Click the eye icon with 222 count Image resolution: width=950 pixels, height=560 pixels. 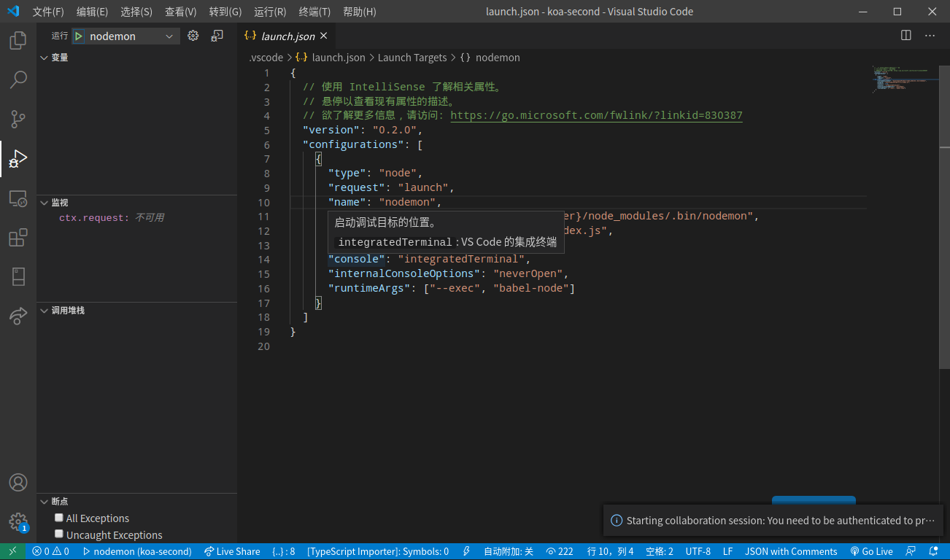560,551
